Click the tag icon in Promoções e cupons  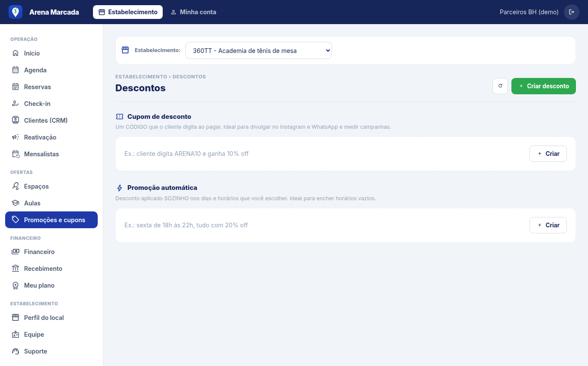click(x=15, y=220)
